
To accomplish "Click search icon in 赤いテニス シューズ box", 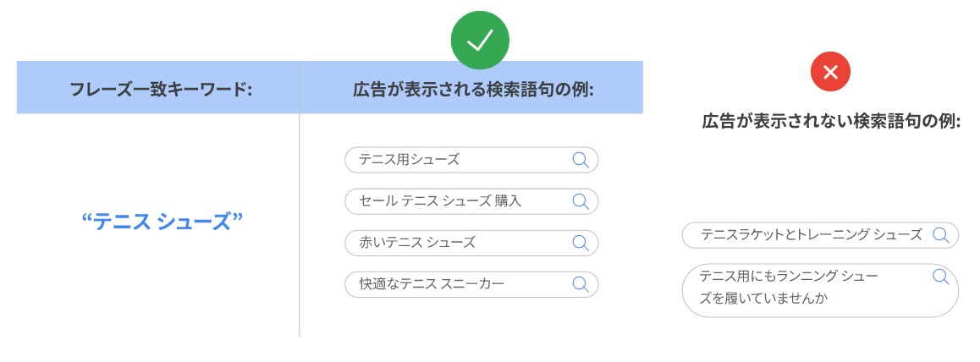I will click(581, 243).
